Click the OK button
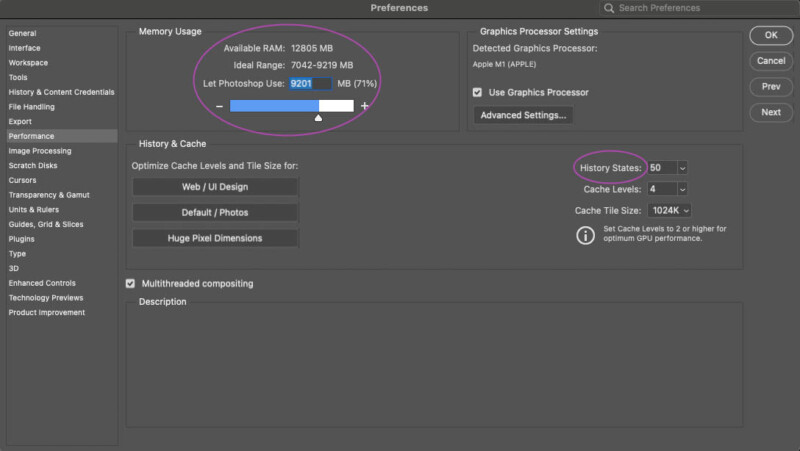 click(771, 35)
